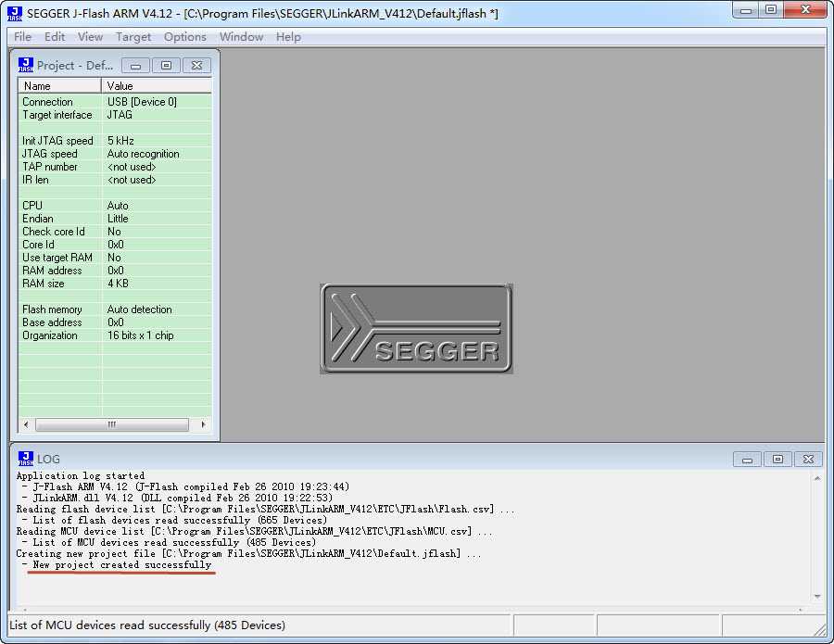Open the Window menu
The image size is (834, 644).
(241, 37)
